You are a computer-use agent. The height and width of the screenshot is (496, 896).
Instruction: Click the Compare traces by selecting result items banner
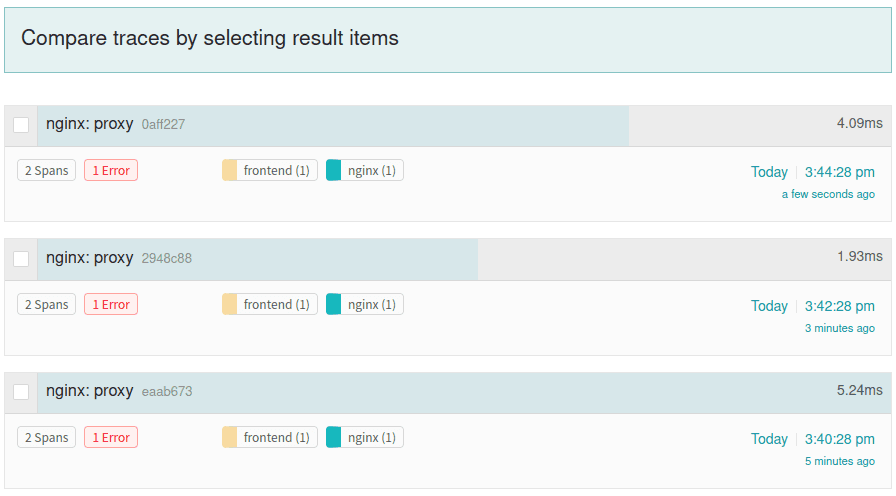447,39
